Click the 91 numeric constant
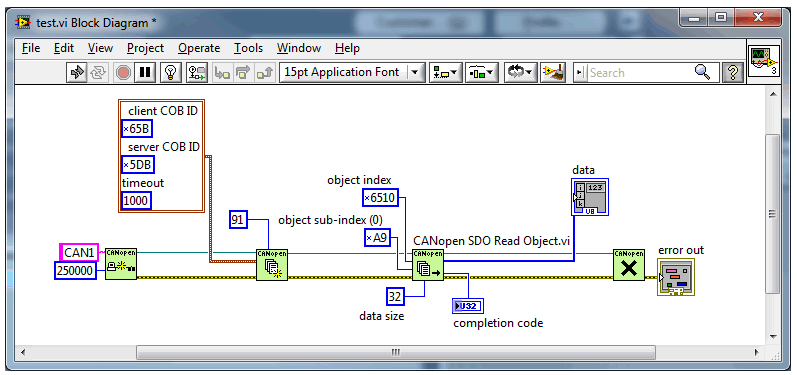Image resolution: width=797 pixels, height=375 pixels. pos(238,220)
